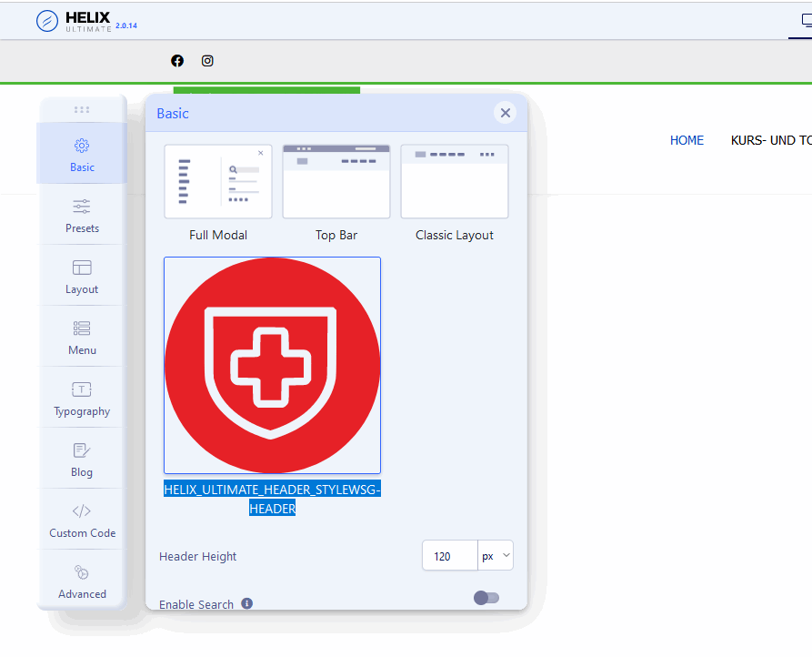Open the px unit dropdown

[496, 556]
